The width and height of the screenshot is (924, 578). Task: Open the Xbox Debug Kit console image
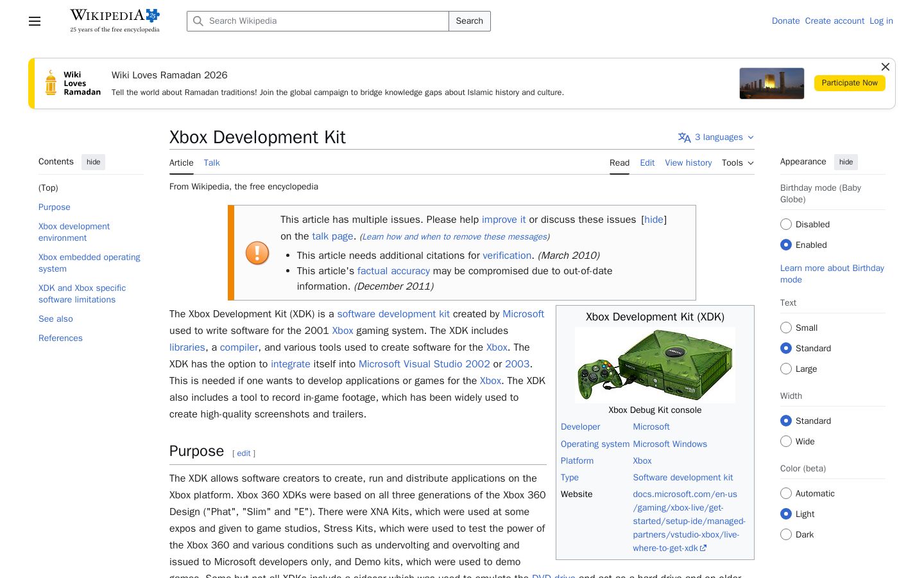tap(655, 365)
